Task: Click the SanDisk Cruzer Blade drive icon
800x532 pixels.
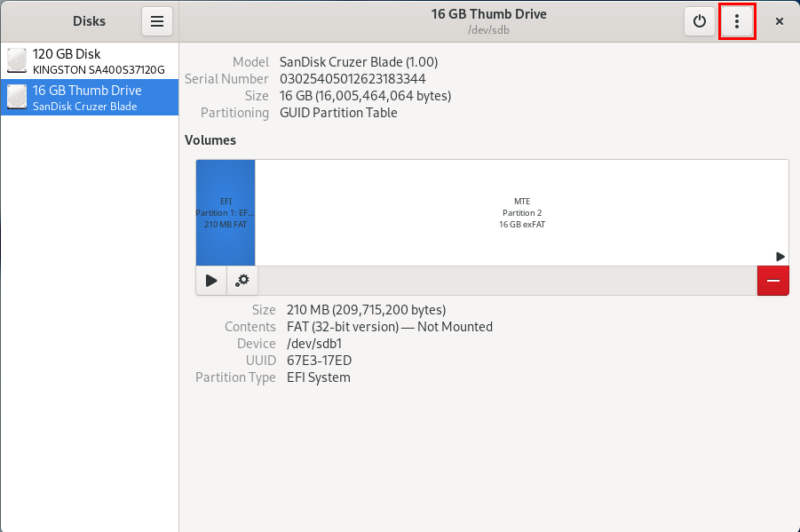Action: coord(17,97)
